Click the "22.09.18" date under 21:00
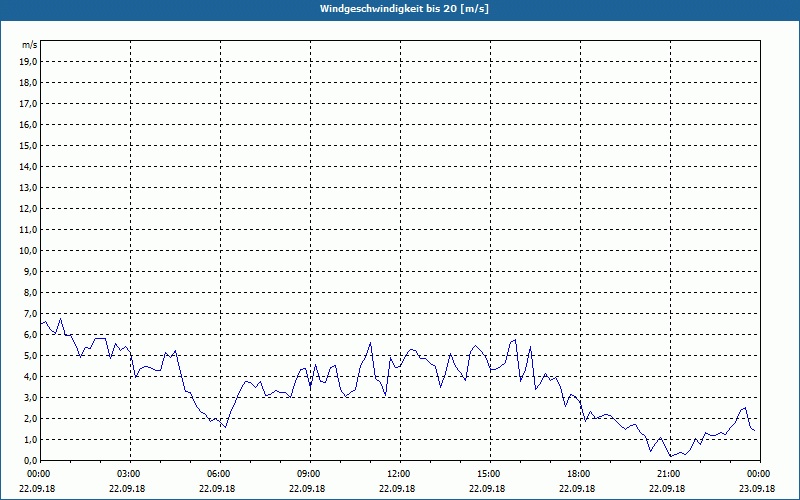 pyautogui.click(x=667, y=488)
